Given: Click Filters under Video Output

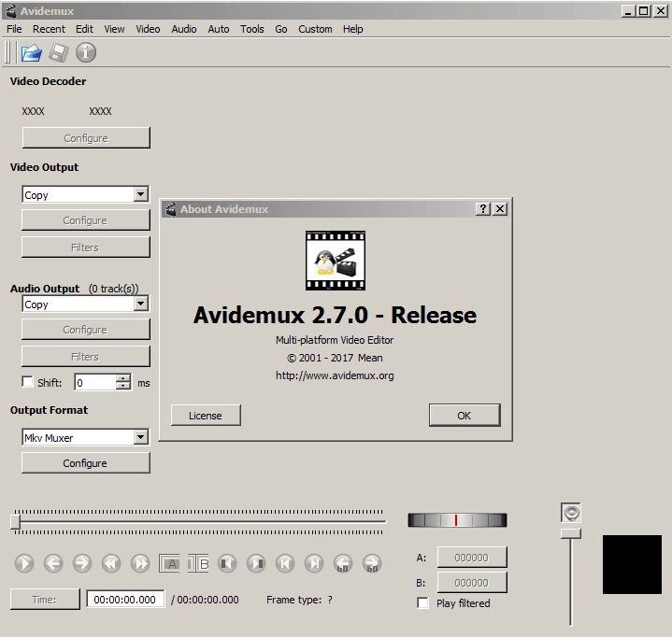Looking at the screenshot, I should tap(86, 248).
